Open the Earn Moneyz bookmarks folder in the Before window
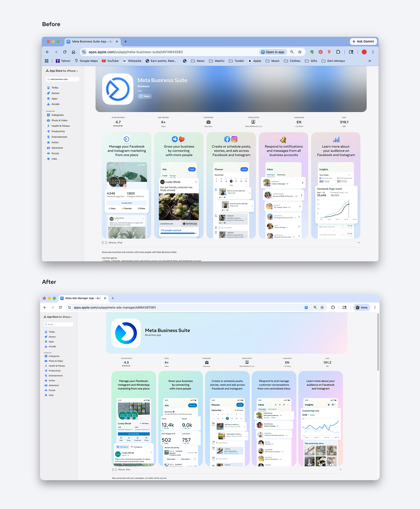The width and height of the screenshot is (420, 509). tap(333, 61)
